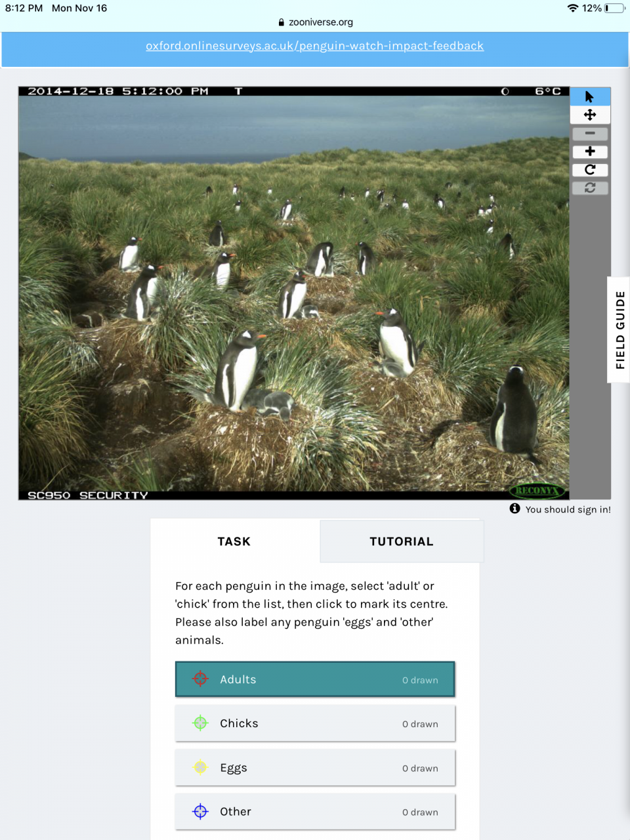This screenshot has height=840, width=630.
Task: Click the '0 drawn' count for Eggs
Action: pyautogui.click(x=420, y=768)
